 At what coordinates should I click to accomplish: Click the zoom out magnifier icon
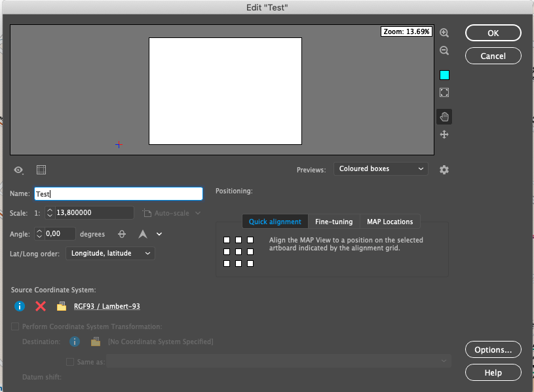(x=444, y=50)
